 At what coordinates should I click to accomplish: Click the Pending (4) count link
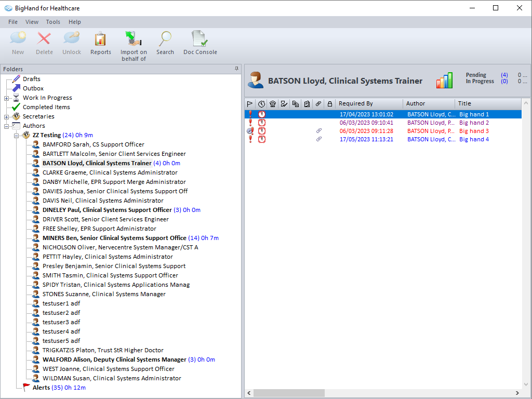[x=504, y=75]
